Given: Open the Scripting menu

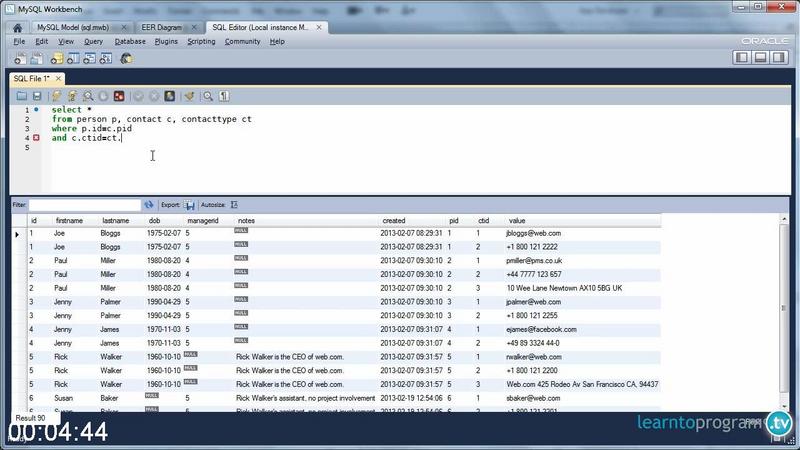Looking at the screenshot, I should pos(201,41).
